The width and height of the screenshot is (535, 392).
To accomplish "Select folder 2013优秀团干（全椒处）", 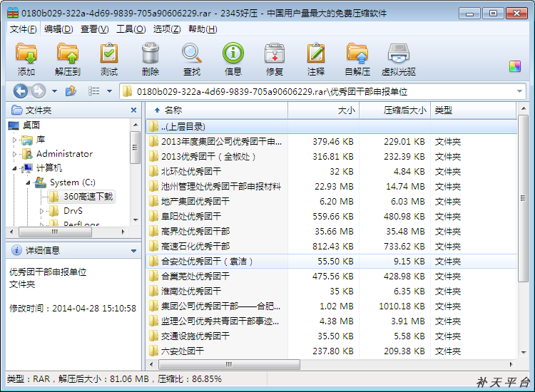I will click(332, 157).
